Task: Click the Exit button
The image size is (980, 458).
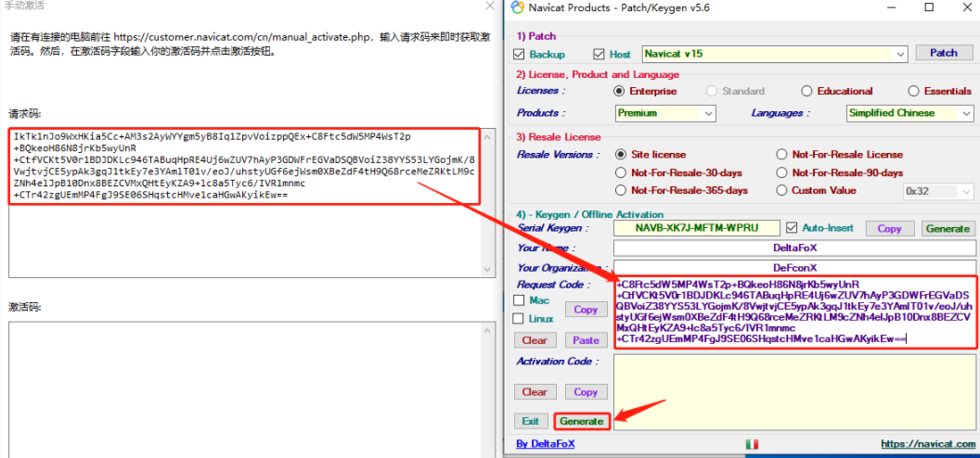Action: (531, 421)
